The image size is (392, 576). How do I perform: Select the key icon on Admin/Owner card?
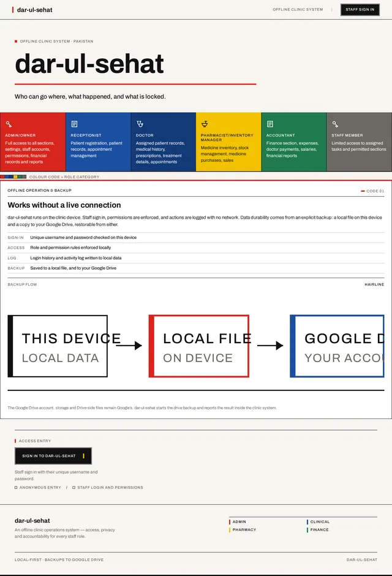(x=9, y=124)
